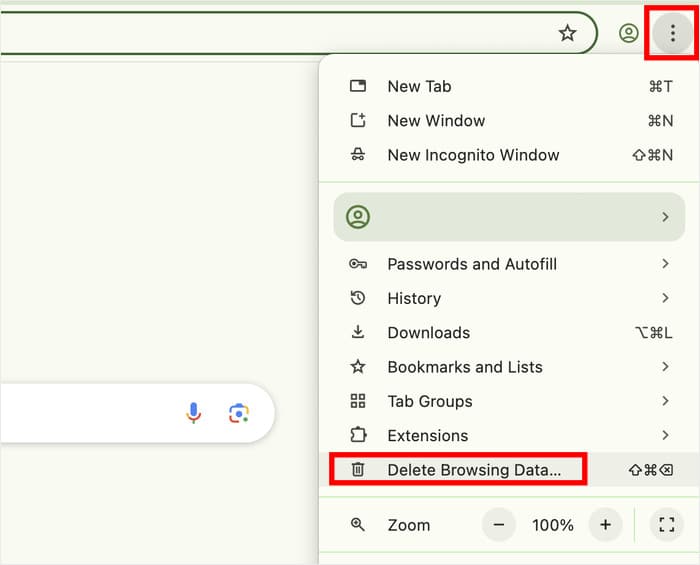Click the History clock icon
The image size is (700, 565).
pos(358,298)
